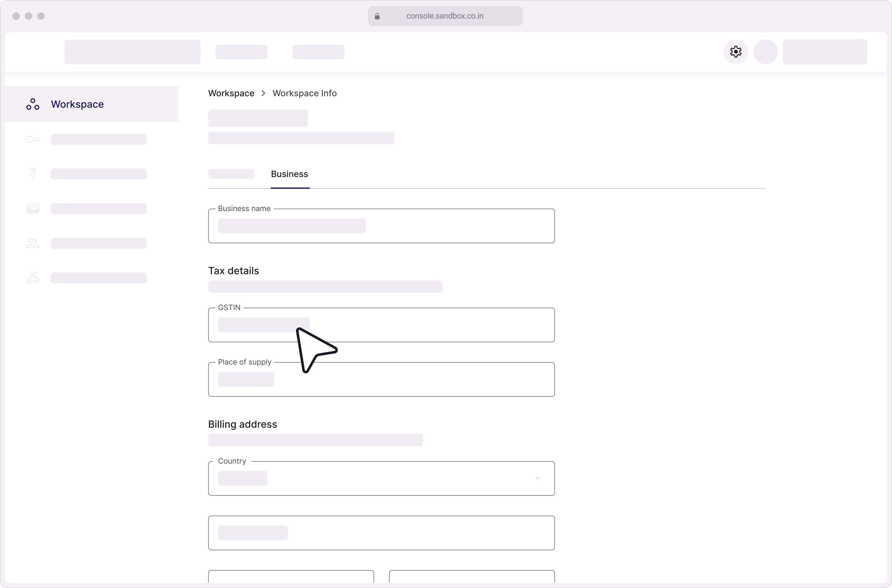The image size is (892, 588).
Task: Click the console.sandbox.co.in address bar
Action: (x=445, y=16)
